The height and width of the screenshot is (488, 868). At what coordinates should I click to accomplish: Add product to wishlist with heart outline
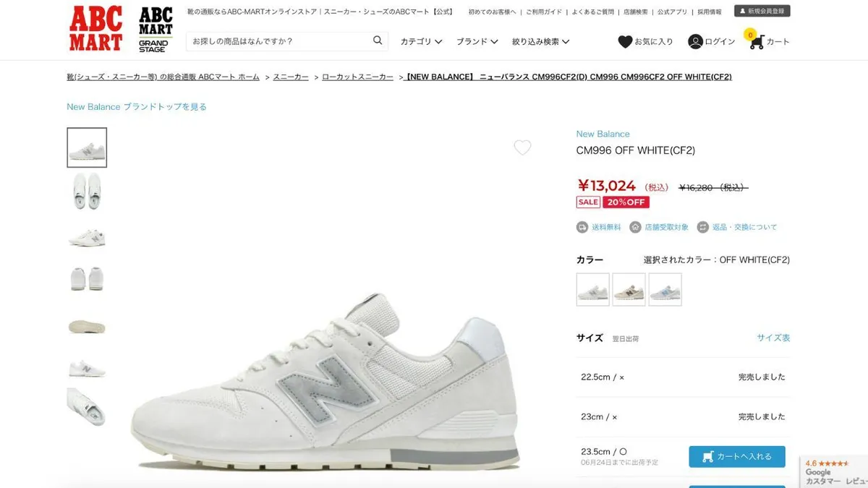tap(522, 147)
